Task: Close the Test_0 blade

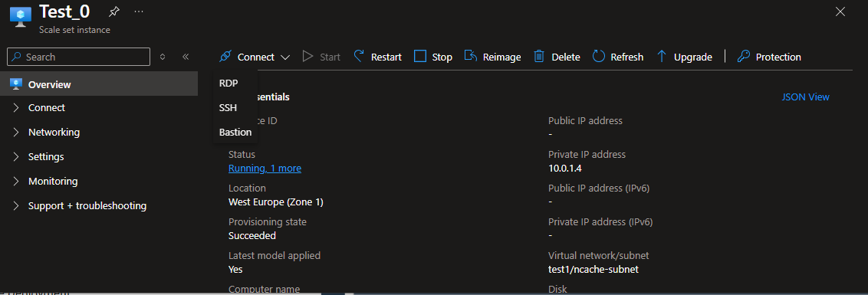Action: 840,11
